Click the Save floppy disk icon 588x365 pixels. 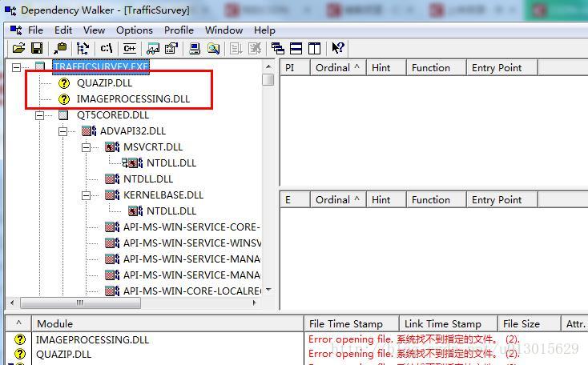point(37,48)
